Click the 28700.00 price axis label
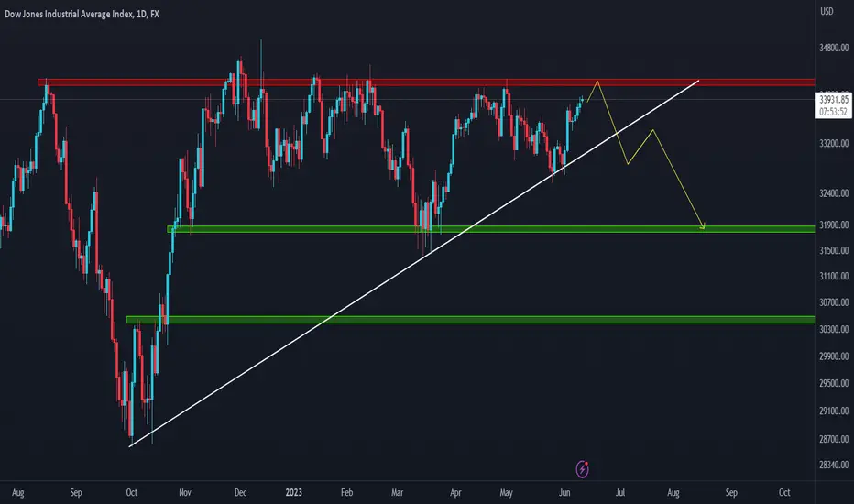This screenshot has height=504, width=854. tap(834, 439)
